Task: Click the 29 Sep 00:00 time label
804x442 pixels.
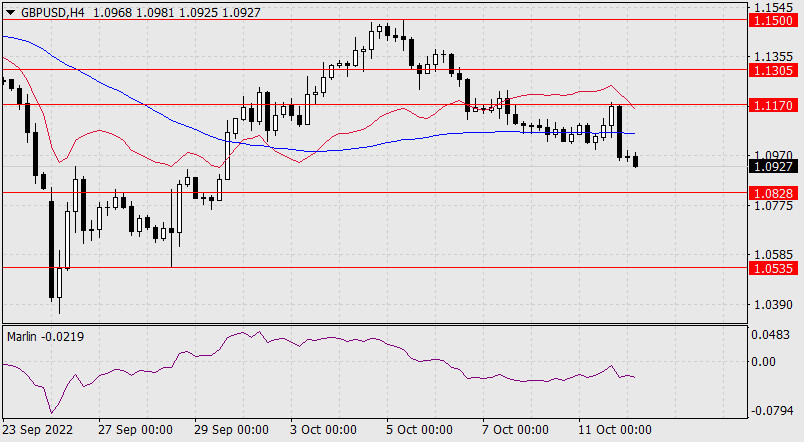Action: coord(231,430)
